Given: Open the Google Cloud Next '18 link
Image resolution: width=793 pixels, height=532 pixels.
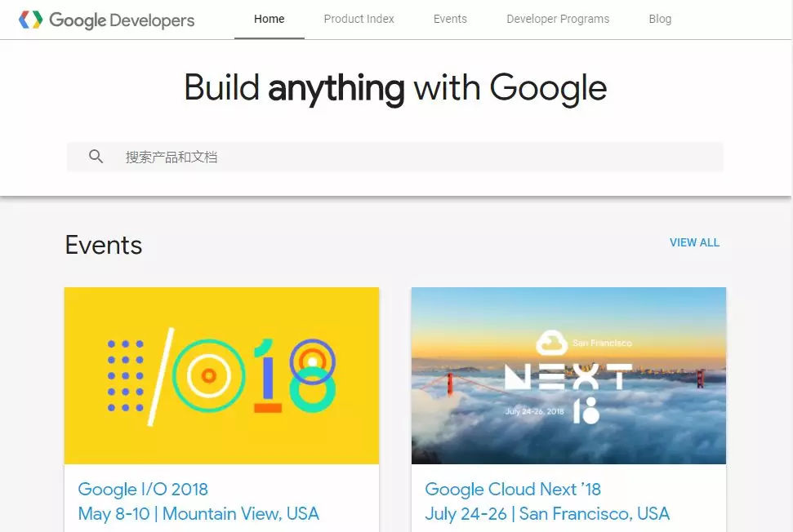Looking at the screenshot, I should pos(513,489).
